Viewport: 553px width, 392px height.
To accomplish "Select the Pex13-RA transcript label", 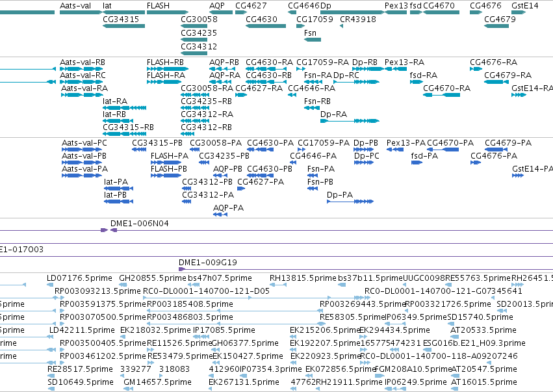I will [404, 62].
